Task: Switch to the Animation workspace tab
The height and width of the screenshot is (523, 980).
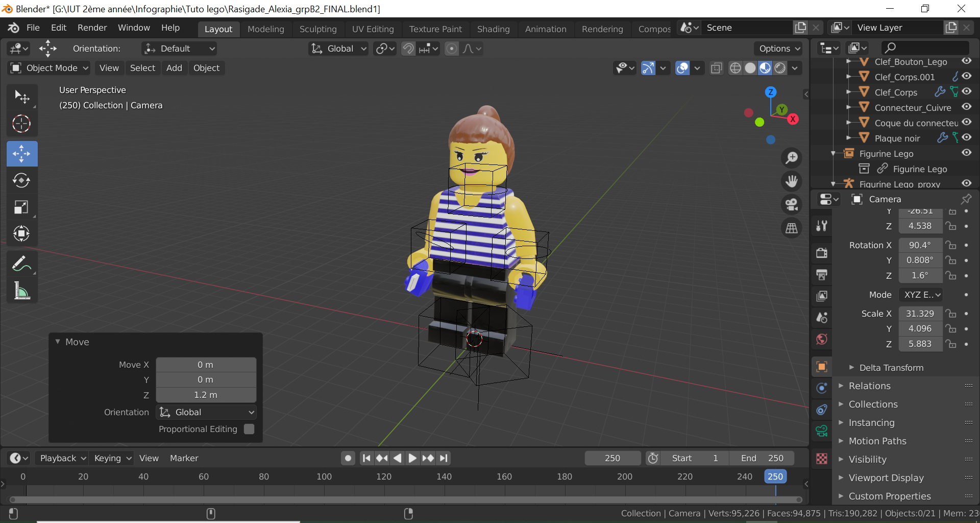Action: pos(546,29)
